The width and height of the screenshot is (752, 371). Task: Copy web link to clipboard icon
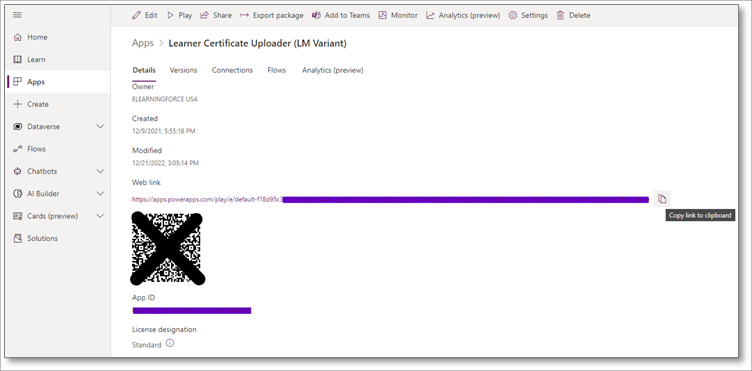tap(662, 199)
